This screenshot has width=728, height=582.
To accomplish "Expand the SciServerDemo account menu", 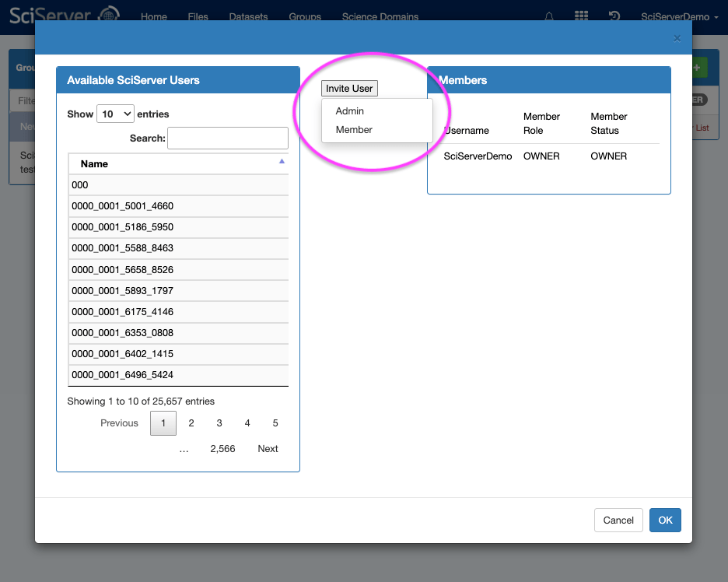I will click(x=679, y=16).
